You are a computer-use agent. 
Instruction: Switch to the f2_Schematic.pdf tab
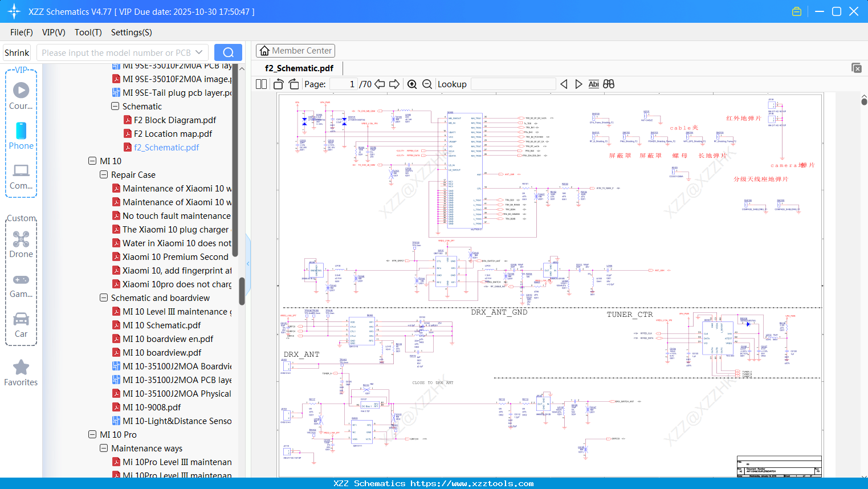299,67
